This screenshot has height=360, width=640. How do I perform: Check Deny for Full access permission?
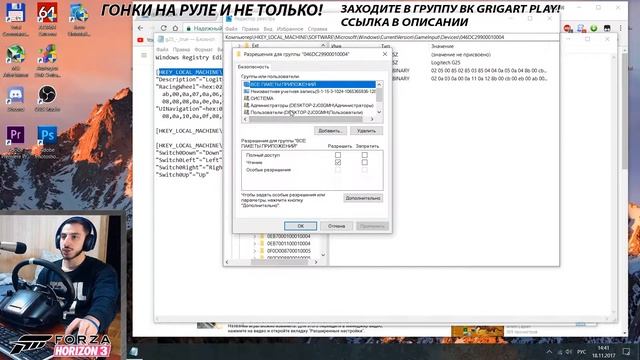[364, 155]
